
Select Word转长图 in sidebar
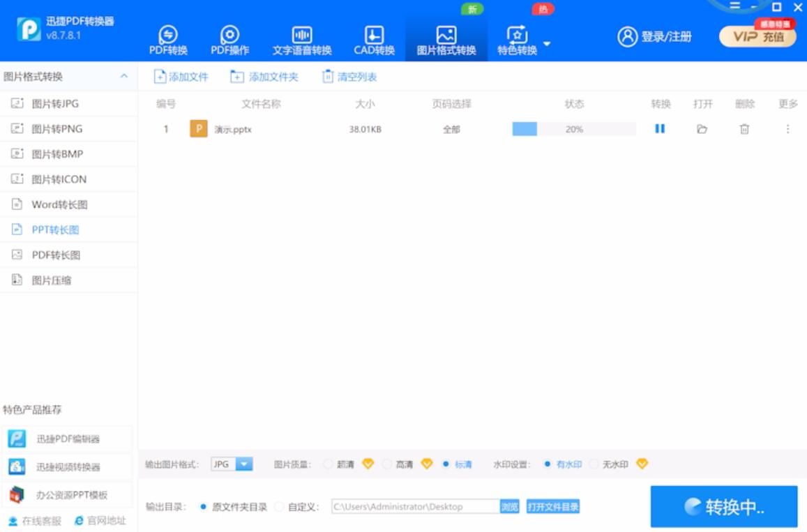[69, 204]
